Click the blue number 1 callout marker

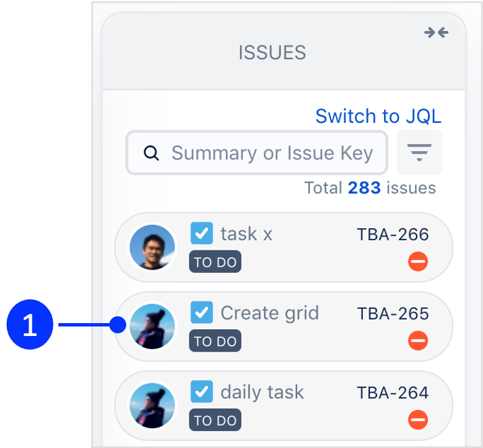coord(30,326)
